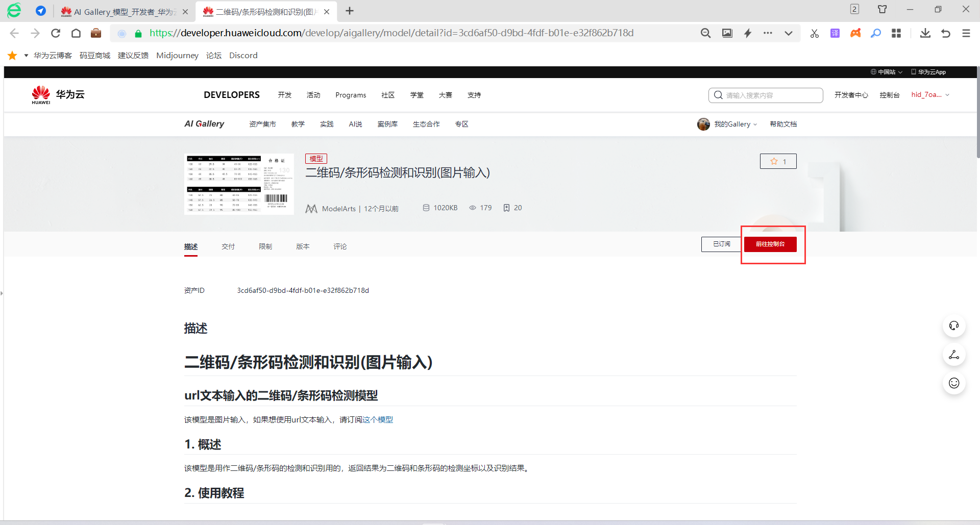Click the model preview thumbnail image

(239, 184)
